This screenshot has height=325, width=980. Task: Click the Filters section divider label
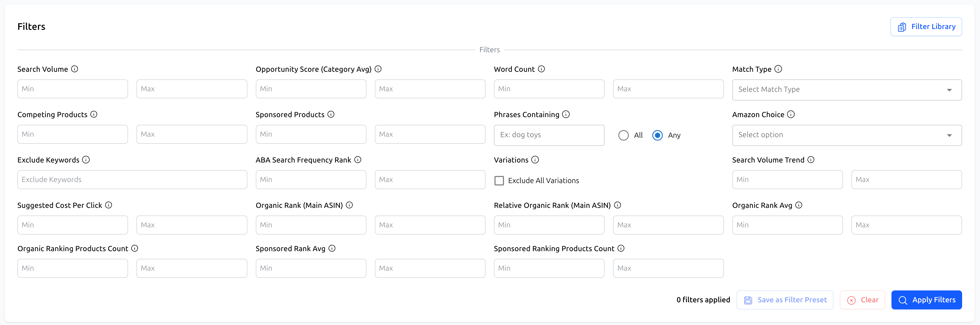[x=490, y=50]
